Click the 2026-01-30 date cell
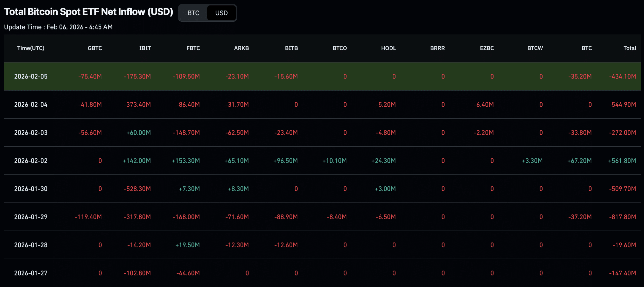This screenshot has width=644, height=287. click(x=31, y=189)
